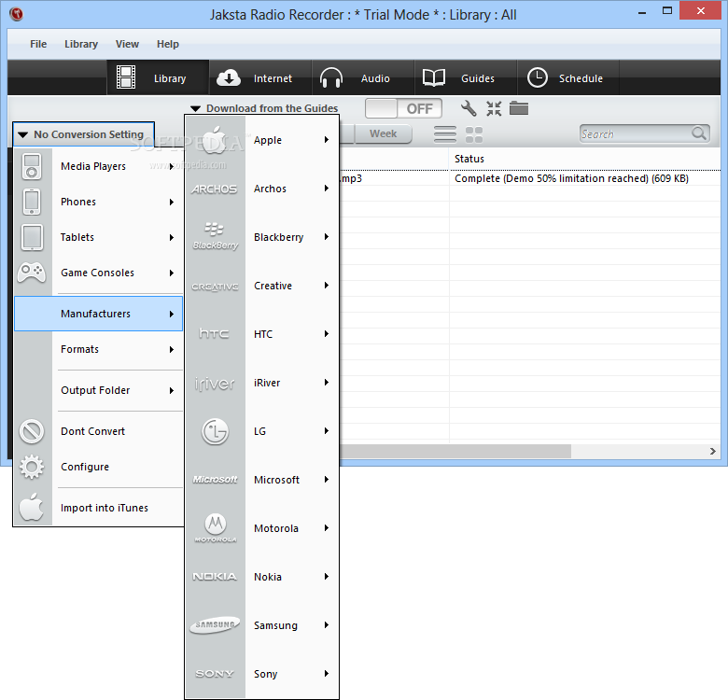Open the Help menu
Viewport: 728px width, 700px height.
(x=168, y=44)
